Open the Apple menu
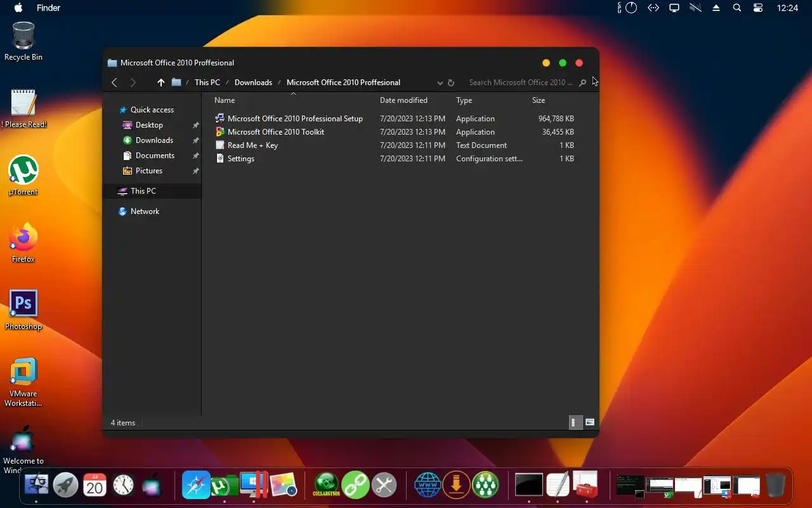 click(x=18, y=8)
